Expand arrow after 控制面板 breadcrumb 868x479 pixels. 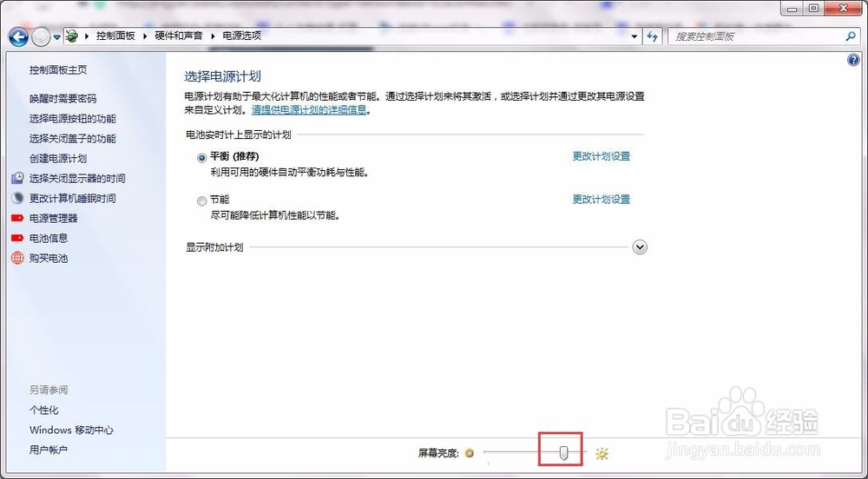coord(145,36)
